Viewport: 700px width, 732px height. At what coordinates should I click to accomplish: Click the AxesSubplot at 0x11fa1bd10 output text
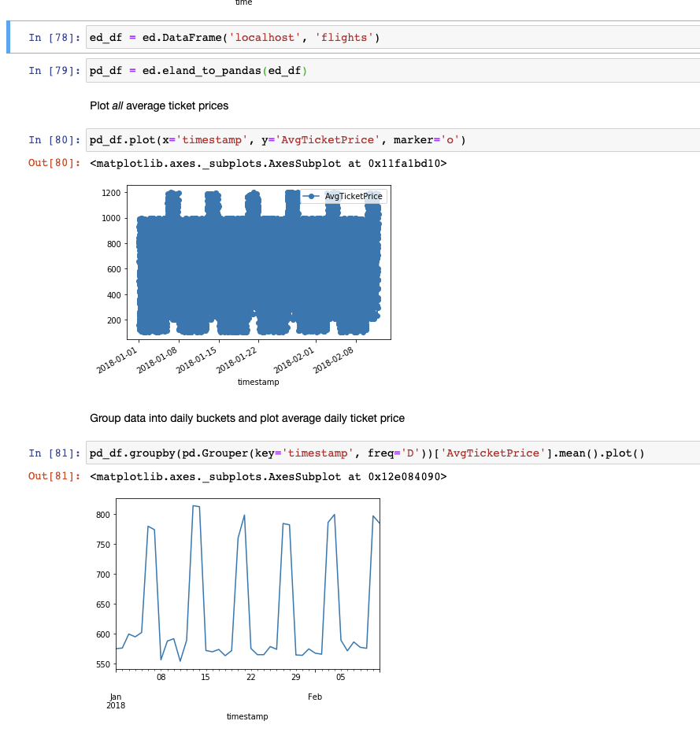pos(268,164)
